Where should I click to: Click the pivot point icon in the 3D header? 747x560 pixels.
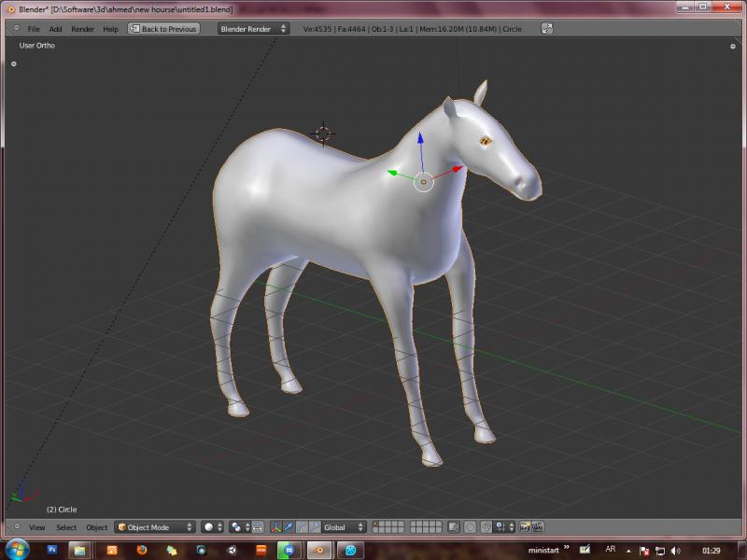coord(236,527)
